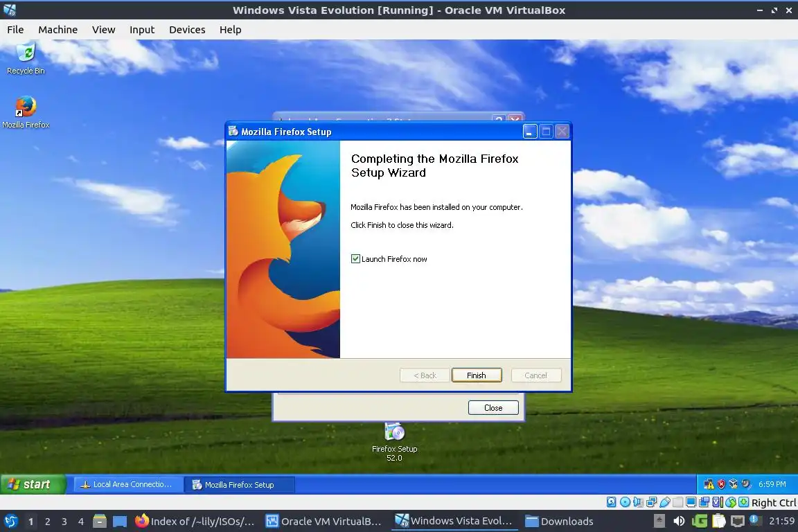
Task: Switch to workspace 2
Action: tap(47, 522)
